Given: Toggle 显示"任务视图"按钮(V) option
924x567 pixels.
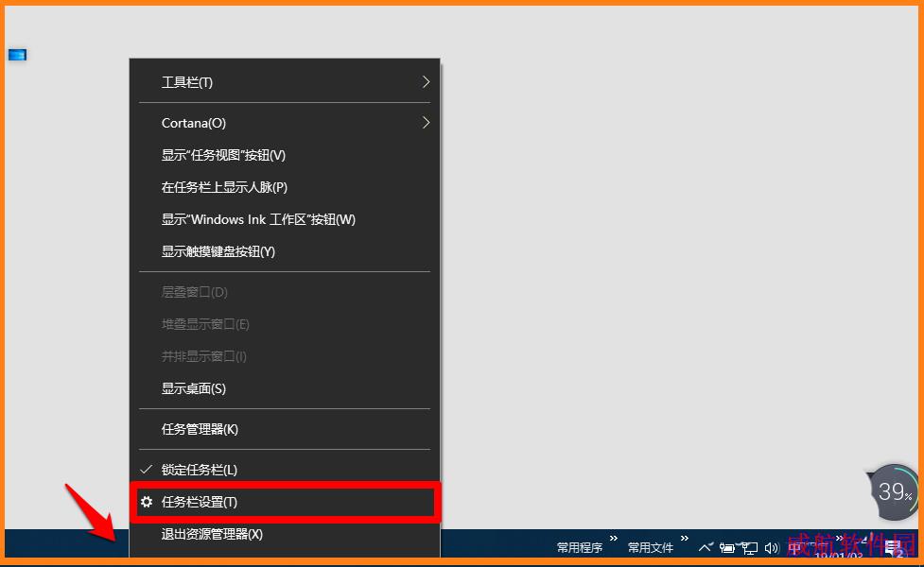Looking at the screenshot, I should pyautogui.click(x=223, y=155).
